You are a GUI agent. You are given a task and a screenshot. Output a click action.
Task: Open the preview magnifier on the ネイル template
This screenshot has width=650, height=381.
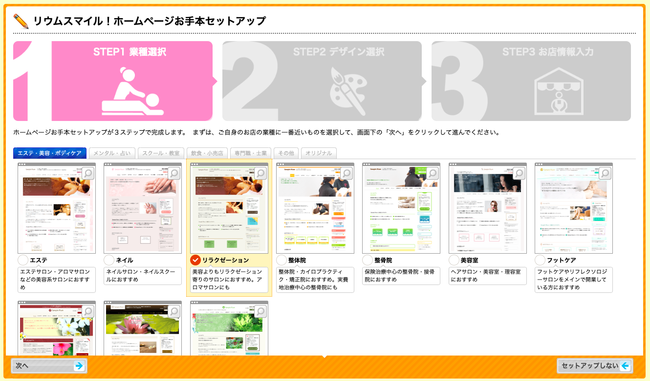click(x=174, y=173)
